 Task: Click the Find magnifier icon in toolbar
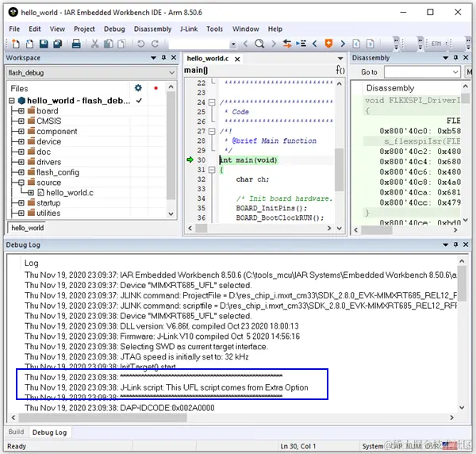pyautogui.click(x=259, y=44)
